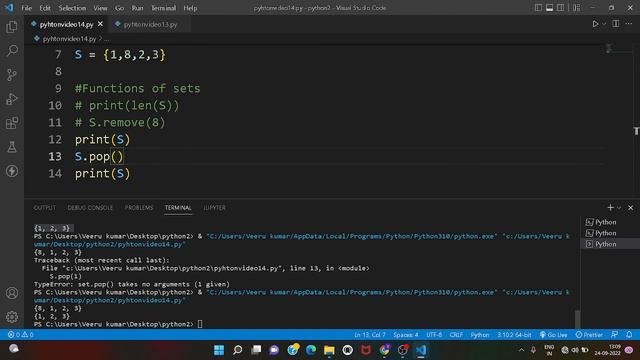Expand the new terminal launch profile dropdown
This screenshot has width=640, height=360.
coord(619,208)
